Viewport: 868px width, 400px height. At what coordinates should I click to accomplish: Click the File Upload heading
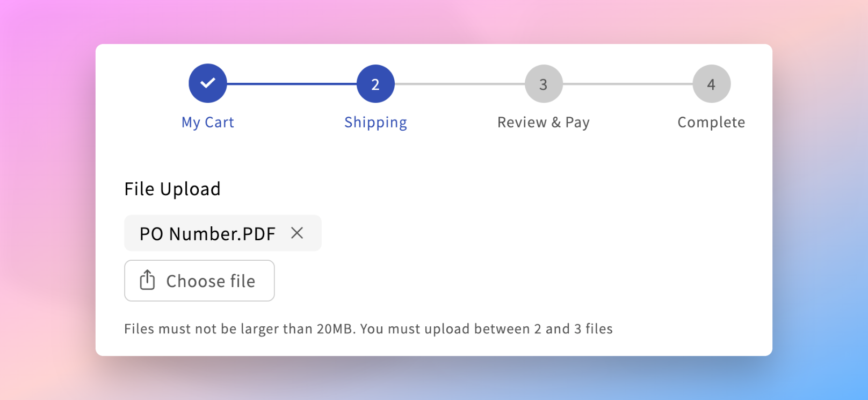tap(172, 188)
